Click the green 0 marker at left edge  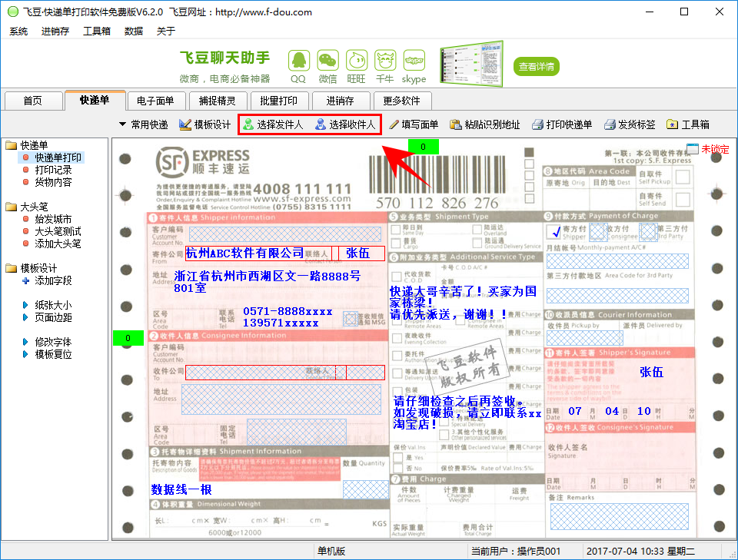(128, 338)
